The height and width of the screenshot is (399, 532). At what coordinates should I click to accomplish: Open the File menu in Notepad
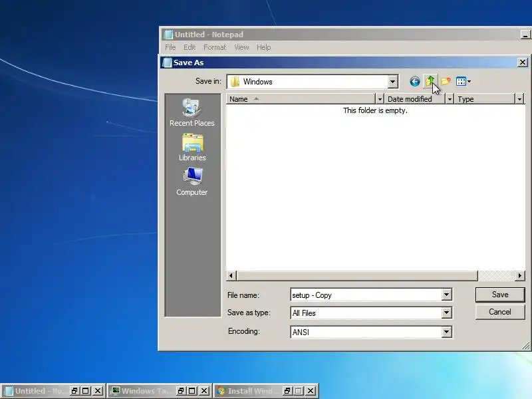[170, 47]
